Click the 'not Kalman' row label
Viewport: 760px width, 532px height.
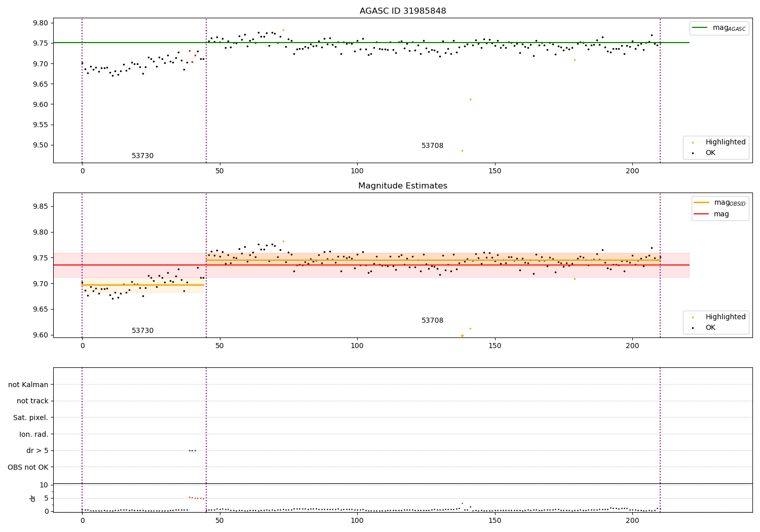pyautogui.click(x=28, y=385)
